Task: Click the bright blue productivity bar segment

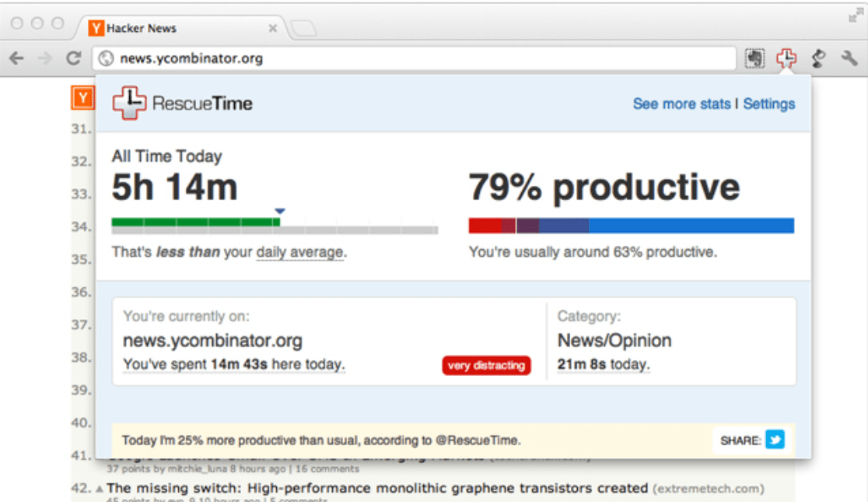Action: tap(691, 226)
